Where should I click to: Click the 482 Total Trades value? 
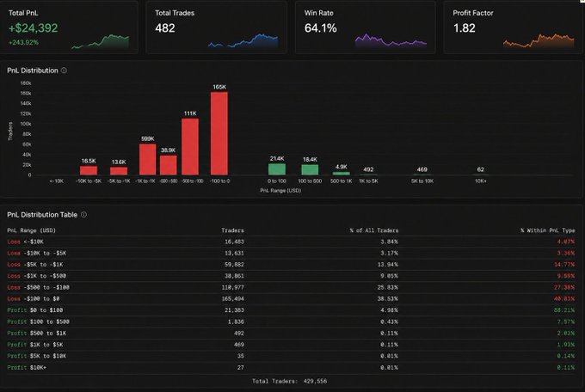point(165,28)
